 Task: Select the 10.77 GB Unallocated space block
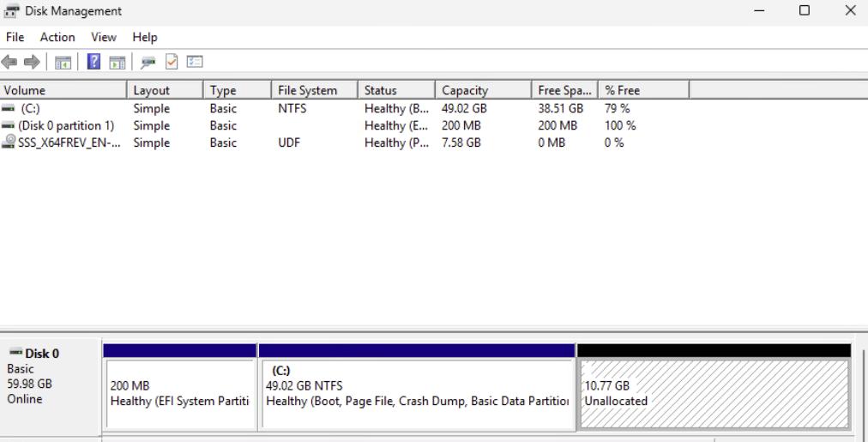click(x=714, y=393)
